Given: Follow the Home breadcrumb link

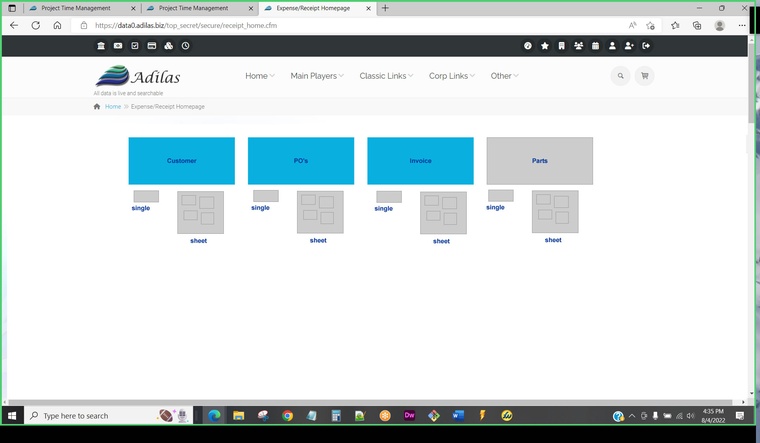Looking at the screenshot, I should click(113, 106).
